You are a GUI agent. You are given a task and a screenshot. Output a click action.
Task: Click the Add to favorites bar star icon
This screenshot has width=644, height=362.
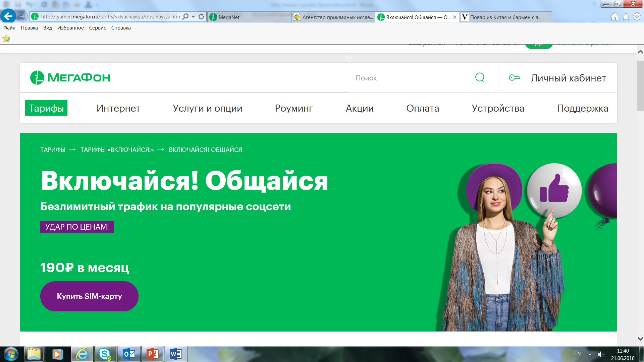click(6, 39)
